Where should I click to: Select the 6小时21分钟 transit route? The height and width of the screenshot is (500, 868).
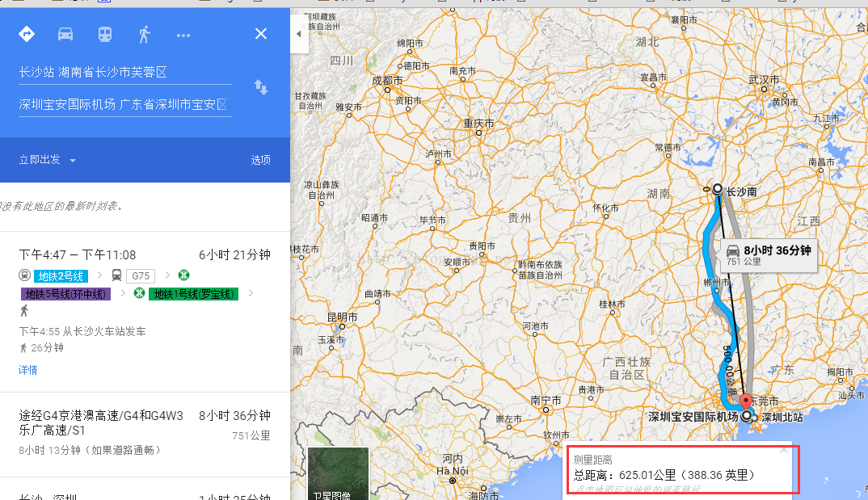click(x=145, y=312)
